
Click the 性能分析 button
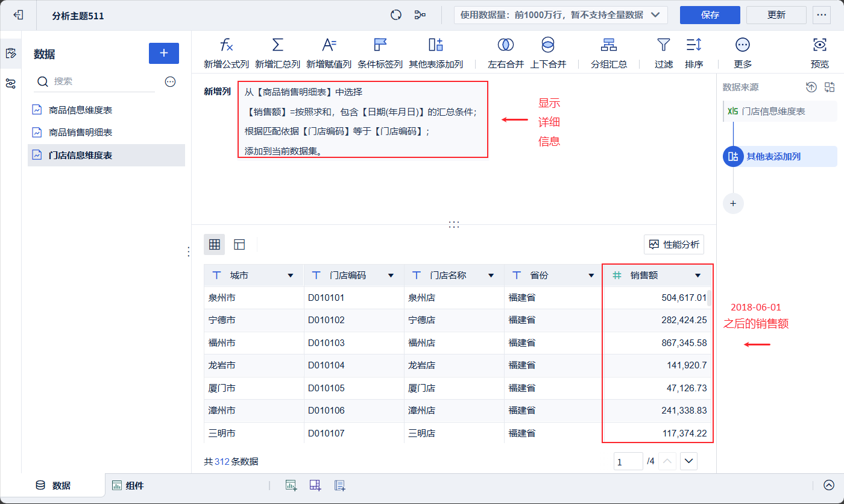point(674,244)
